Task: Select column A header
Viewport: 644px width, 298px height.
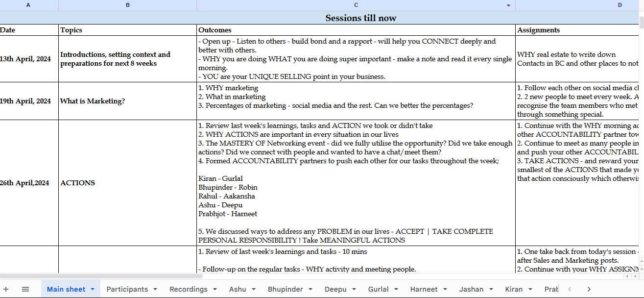Action: pyautogui.click(x=28, y=5)
